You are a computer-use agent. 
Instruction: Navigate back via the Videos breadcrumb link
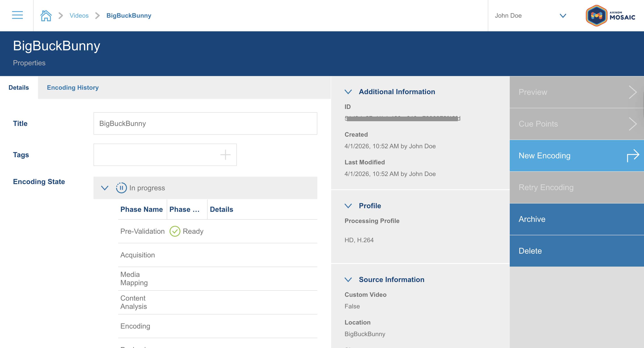tap(79, 15)
